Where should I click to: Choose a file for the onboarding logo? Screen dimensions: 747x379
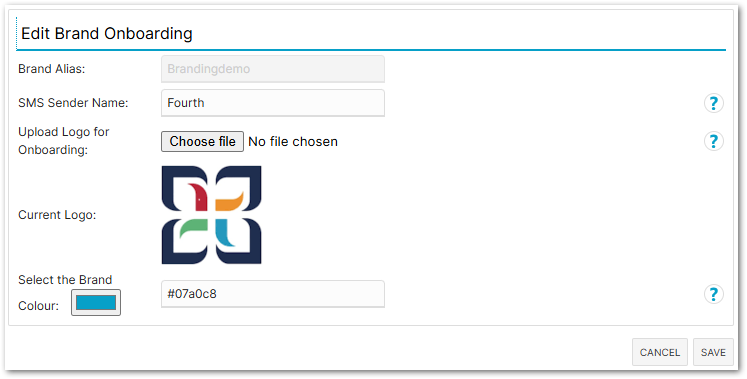point(202,141)
